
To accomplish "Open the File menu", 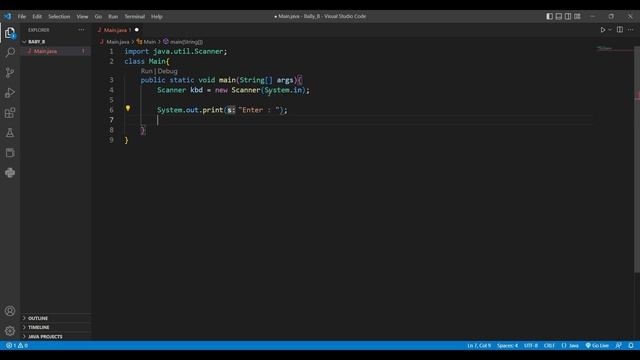I will 22,16.
